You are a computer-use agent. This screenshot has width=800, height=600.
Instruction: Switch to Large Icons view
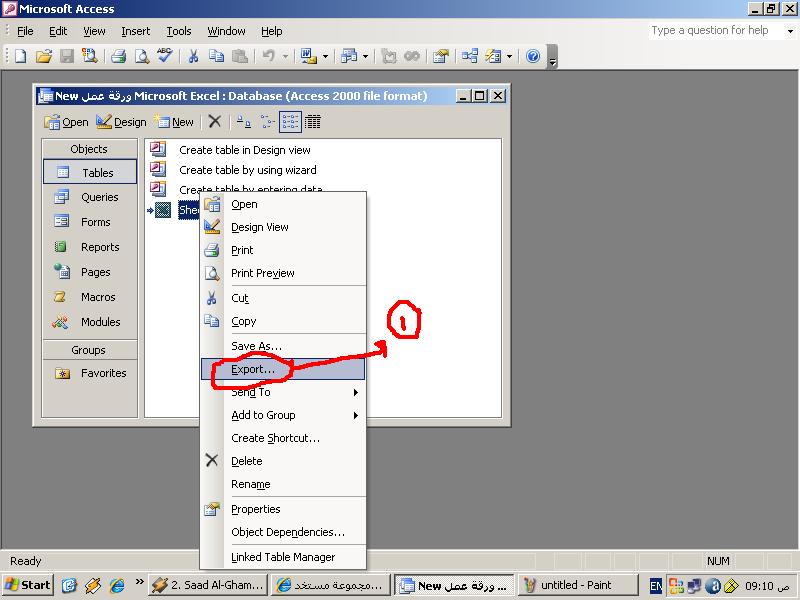coord(243,122)
